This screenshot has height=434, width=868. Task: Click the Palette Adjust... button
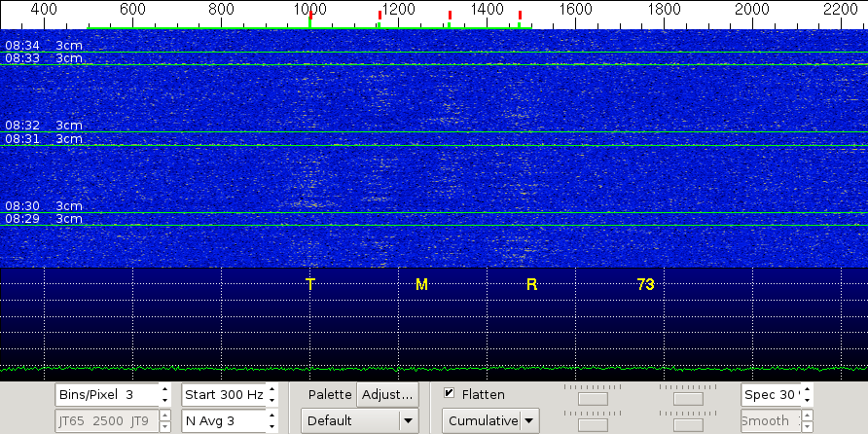(387, 395)
